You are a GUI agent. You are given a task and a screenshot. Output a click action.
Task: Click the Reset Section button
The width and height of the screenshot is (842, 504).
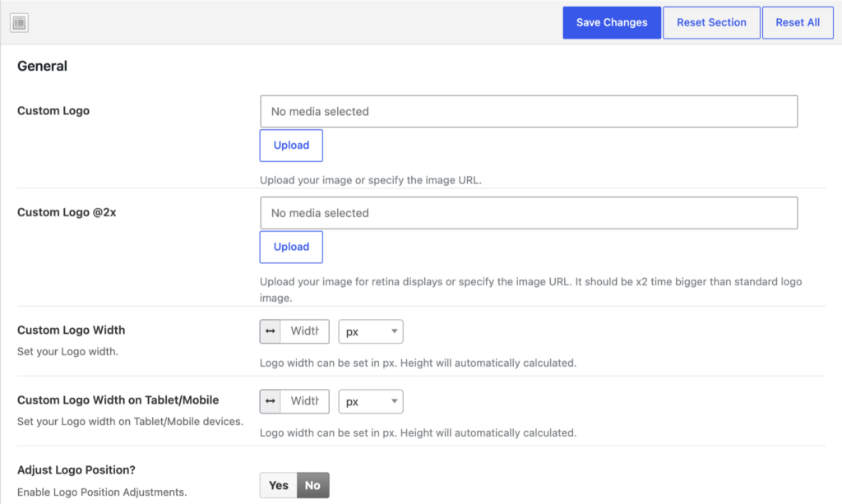click(x=711, y=22)
